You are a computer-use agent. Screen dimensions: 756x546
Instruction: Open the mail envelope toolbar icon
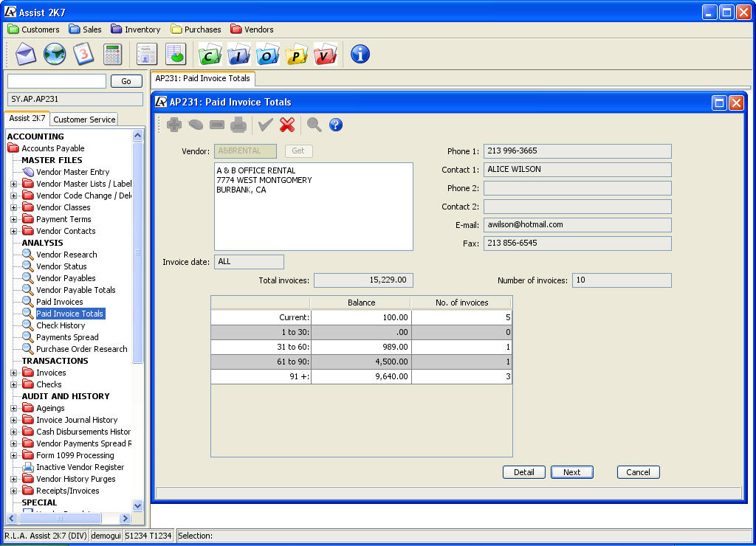26,54
